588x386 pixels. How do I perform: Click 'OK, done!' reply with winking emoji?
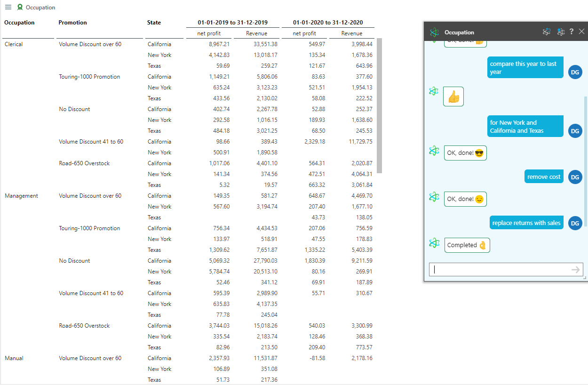465,199
